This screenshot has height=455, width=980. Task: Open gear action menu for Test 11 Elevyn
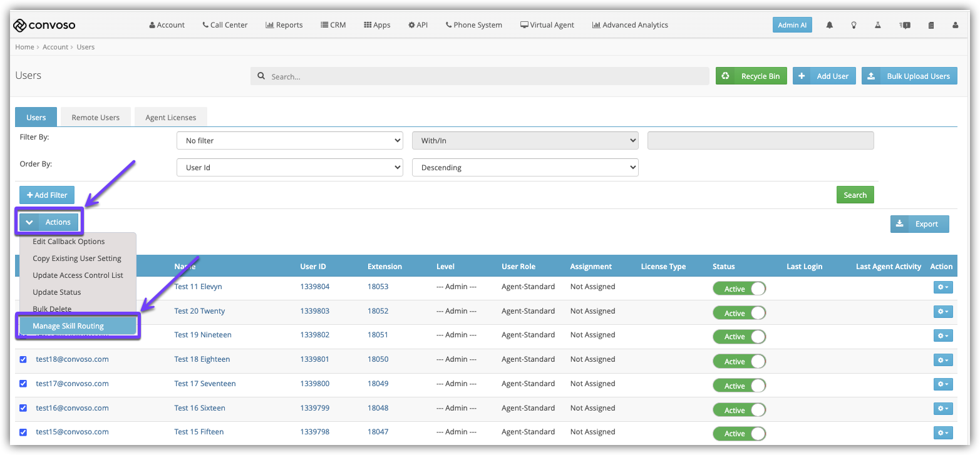tap(943, 287)
